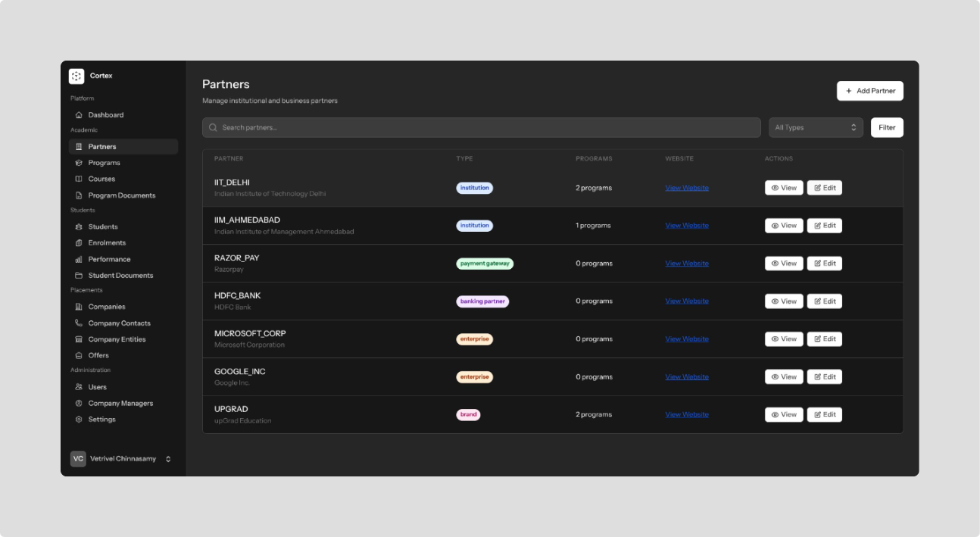Viewport: 980px width, 537px height.
Task: Open View Website for MICROSOFT_CORP
Action: click(x=687, y=339)
